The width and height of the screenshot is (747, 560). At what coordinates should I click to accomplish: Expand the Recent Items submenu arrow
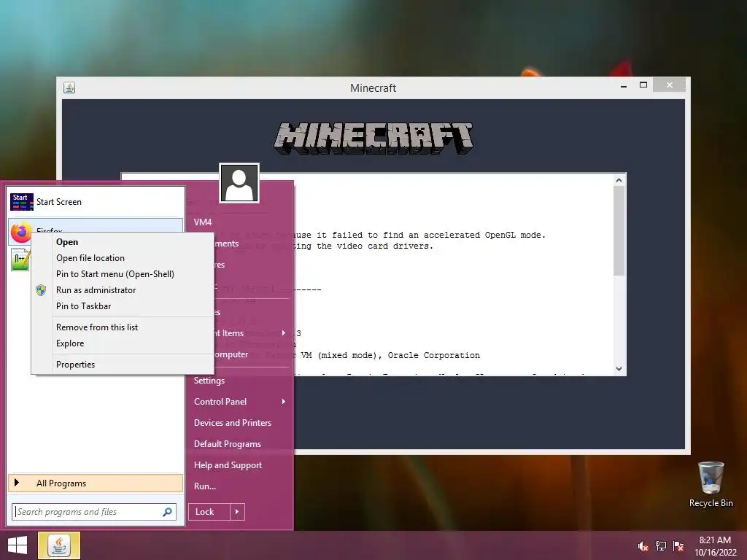[284, 332]
